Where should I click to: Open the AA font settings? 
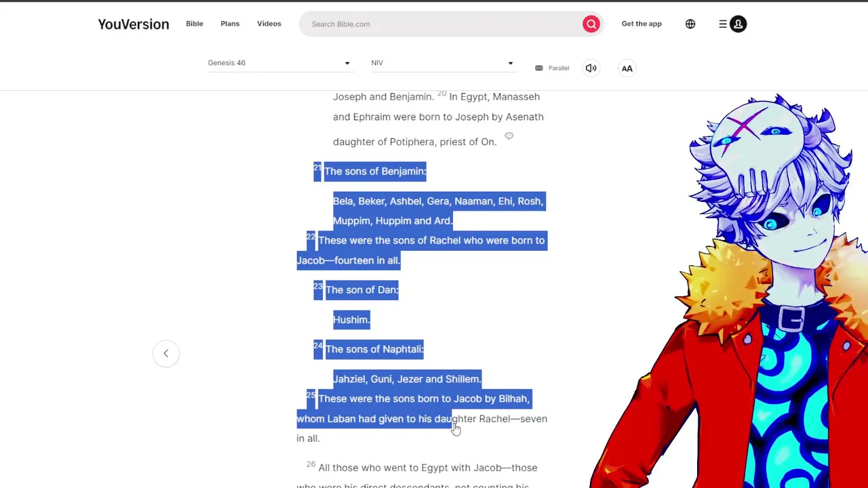627,68
